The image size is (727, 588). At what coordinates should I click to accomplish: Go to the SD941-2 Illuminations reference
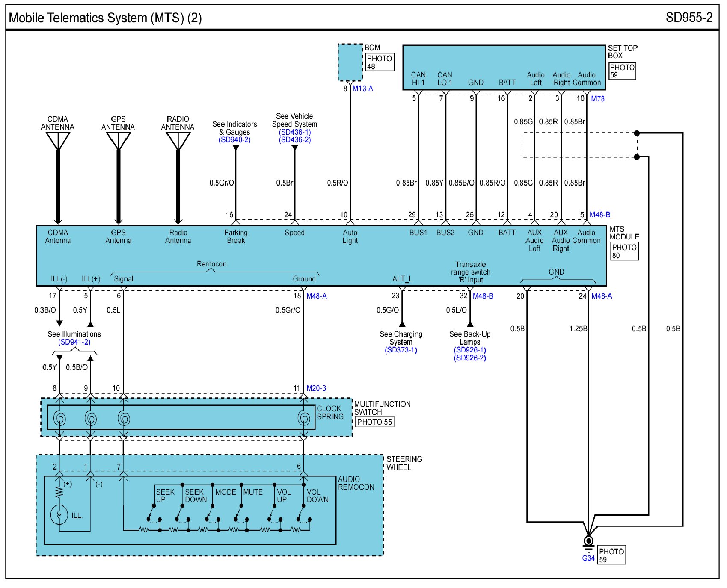tap(74, 342)
